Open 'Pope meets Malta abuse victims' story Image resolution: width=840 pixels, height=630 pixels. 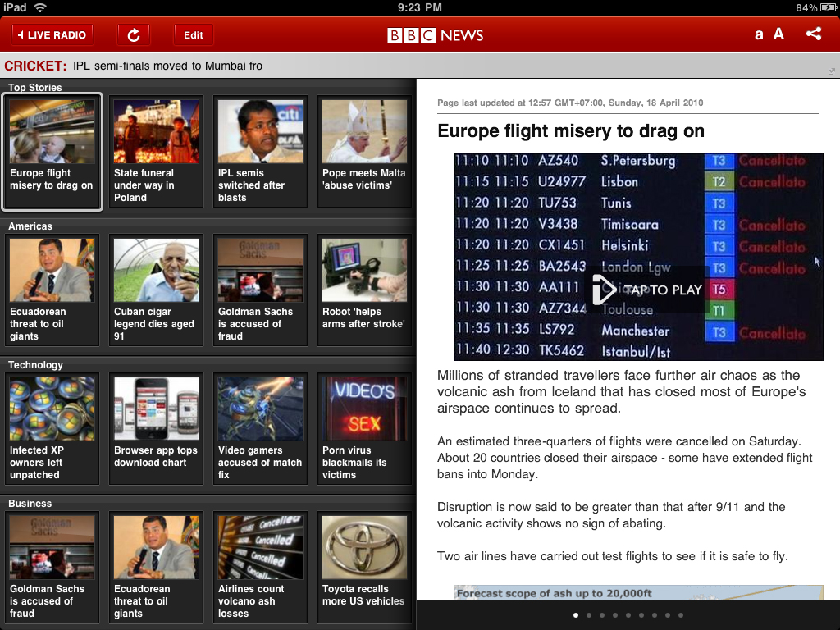[364, 151]
